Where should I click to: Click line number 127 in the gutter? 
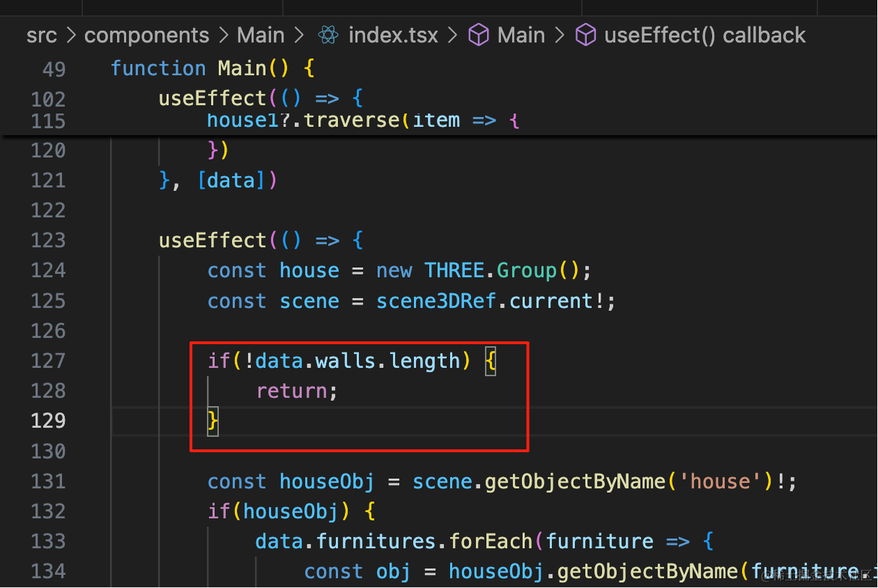(x=48, y=361)
